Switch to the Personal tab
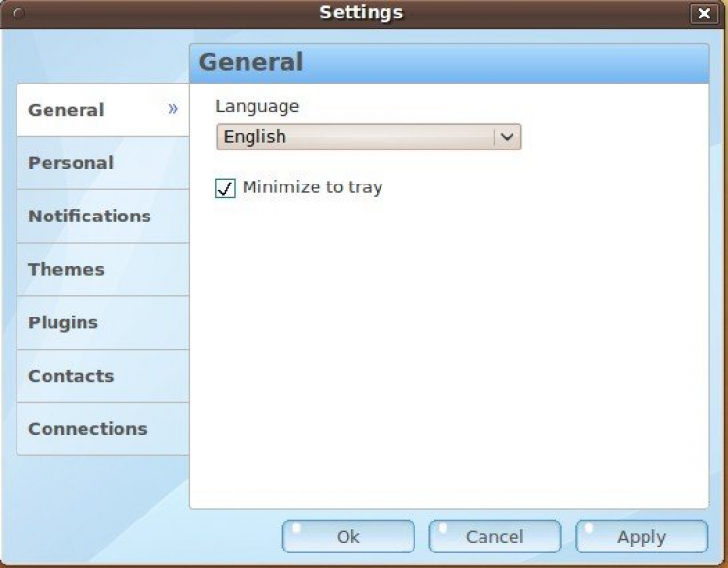 [71, 163]
